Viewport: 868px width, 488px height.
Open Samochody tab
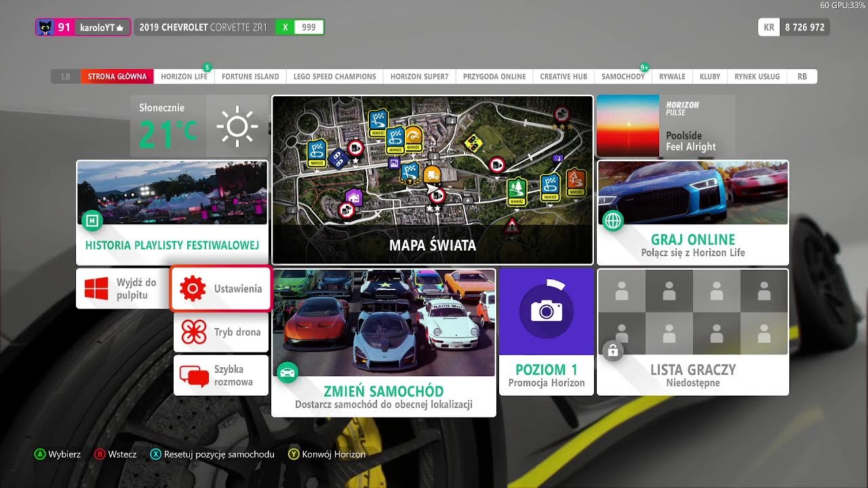(x=623, y=77)
